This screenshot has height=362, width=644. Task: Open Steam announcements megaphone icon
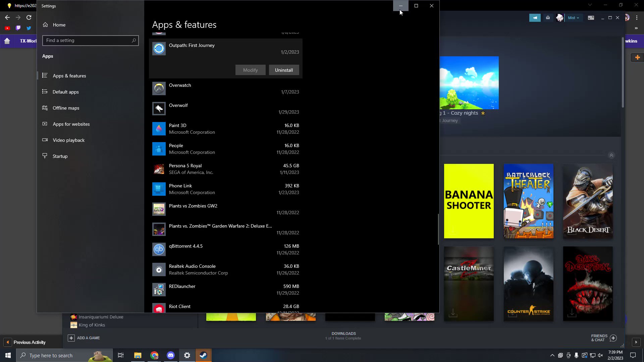(535, 18)
